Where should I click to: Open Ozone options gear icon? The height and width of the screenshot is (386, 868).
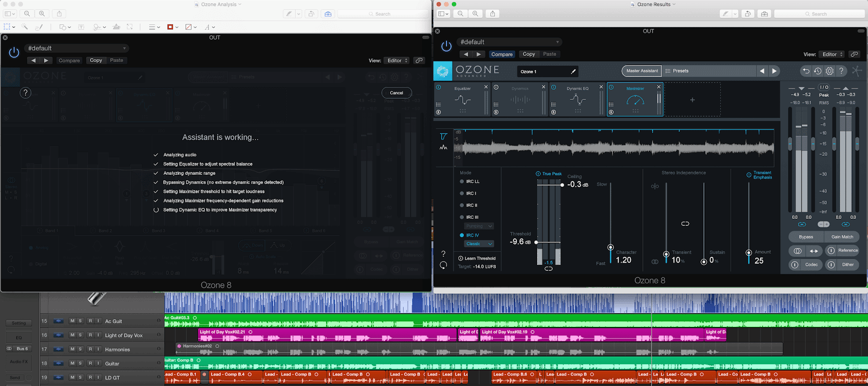coord(829,71)
